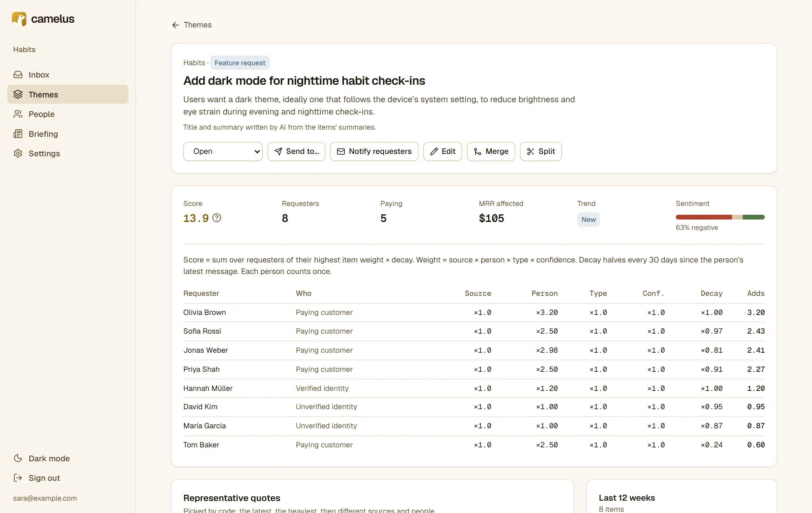Click requester Sofia Rossi

(202, 331)
